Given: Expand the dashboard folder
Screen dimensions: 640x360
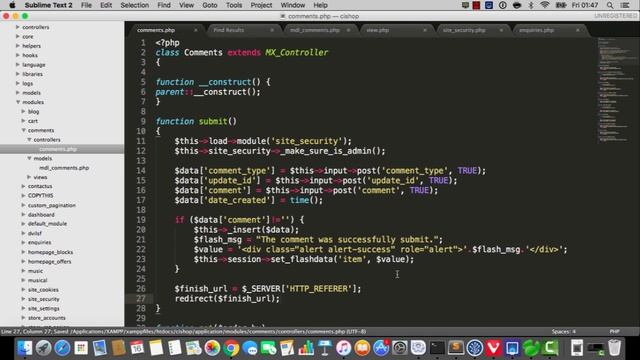Looking at the screenshot, I should (x=24, y=215).
